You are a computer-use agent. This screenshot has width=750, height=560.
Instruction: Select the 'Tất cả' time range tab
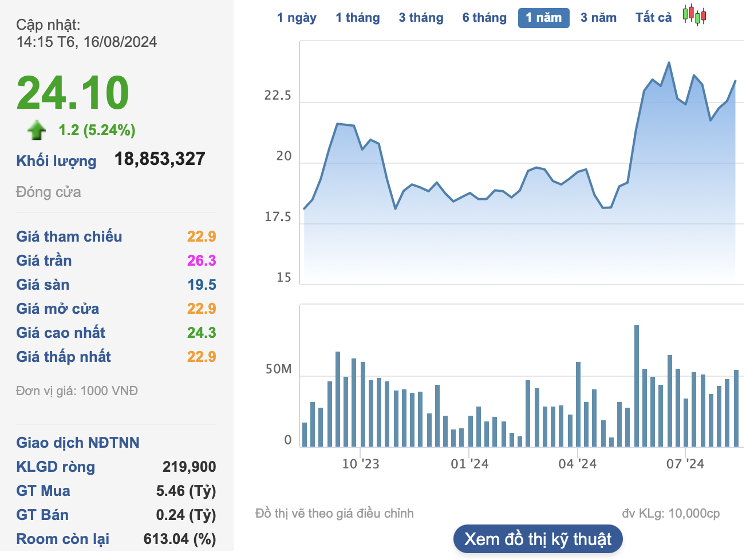(653, 18)
